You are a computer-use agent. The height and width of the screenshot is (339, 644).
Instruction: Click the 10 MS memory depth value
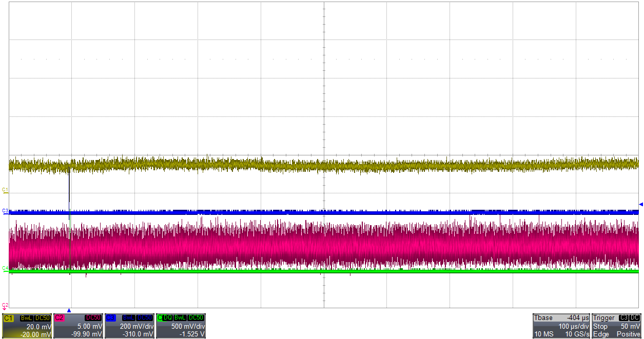tap(543, 334)
